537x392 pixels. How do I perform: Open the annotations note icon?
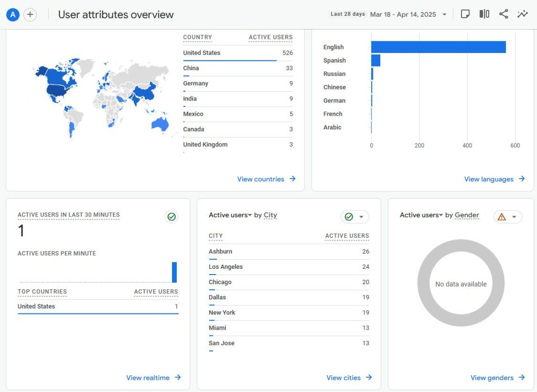click(465, 14)
